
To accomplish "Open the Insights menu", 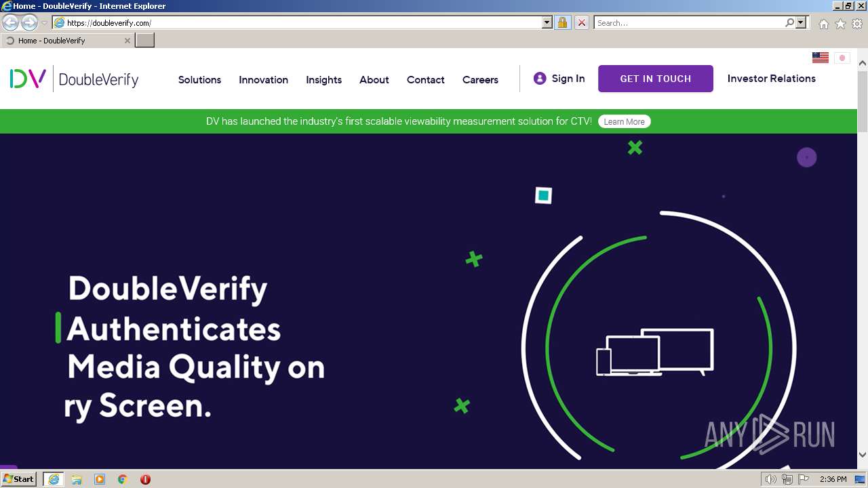I will tap(323, 80).
